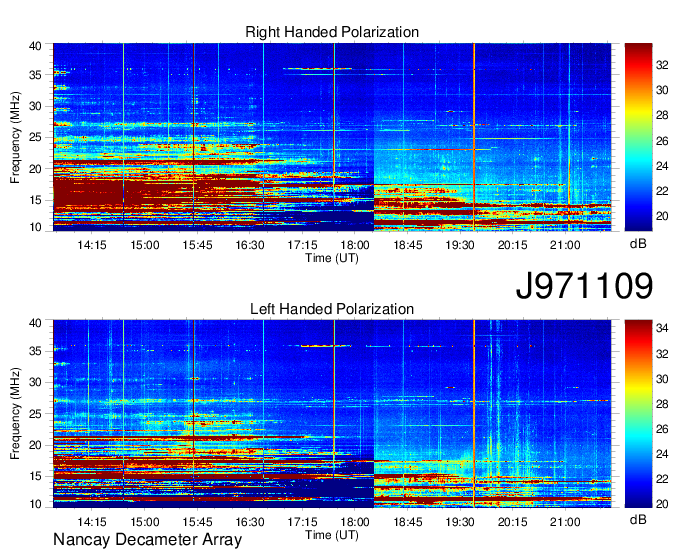Click the 19:30 time tick on the right-handed plot
680x552 pixels.
[x=460, y=245]
